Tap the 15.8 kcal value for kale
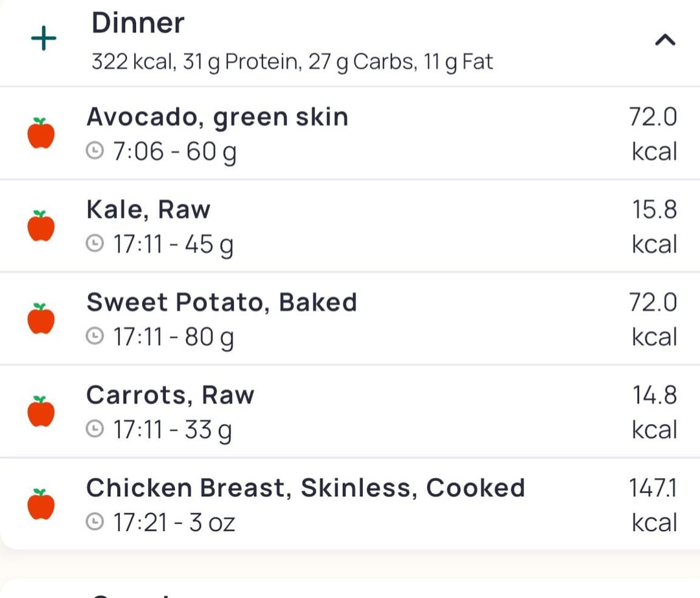 (x=655, y=226)
